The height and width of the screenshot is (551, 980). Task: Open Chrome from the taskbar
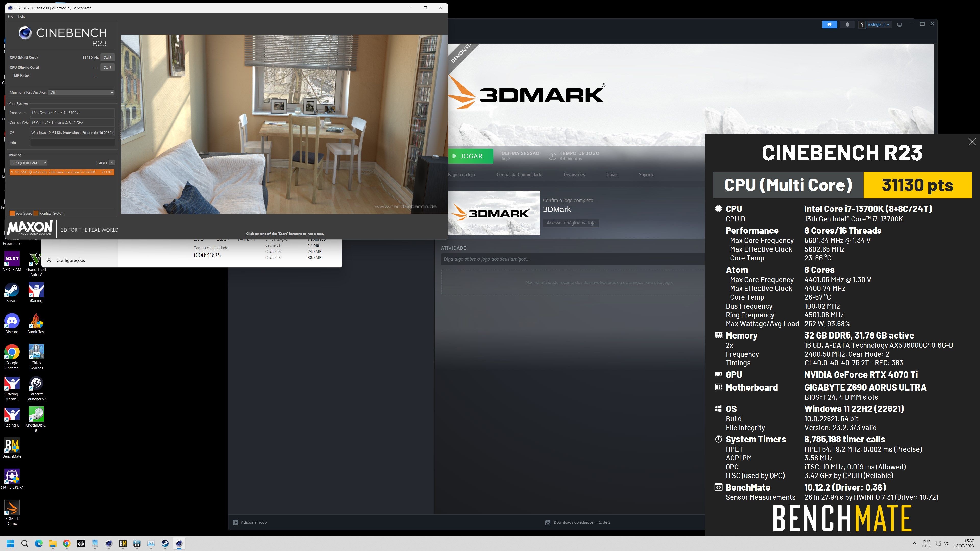[x=67, y=543]
